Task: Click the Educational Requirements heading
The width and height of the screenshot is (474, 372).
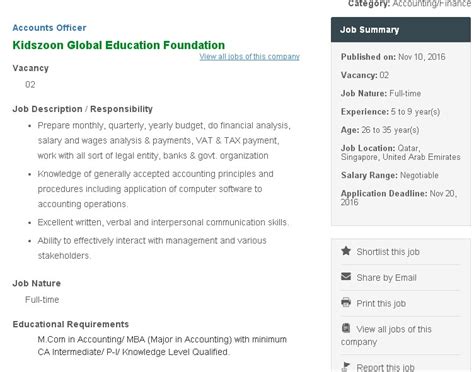Action: (71, 324)
